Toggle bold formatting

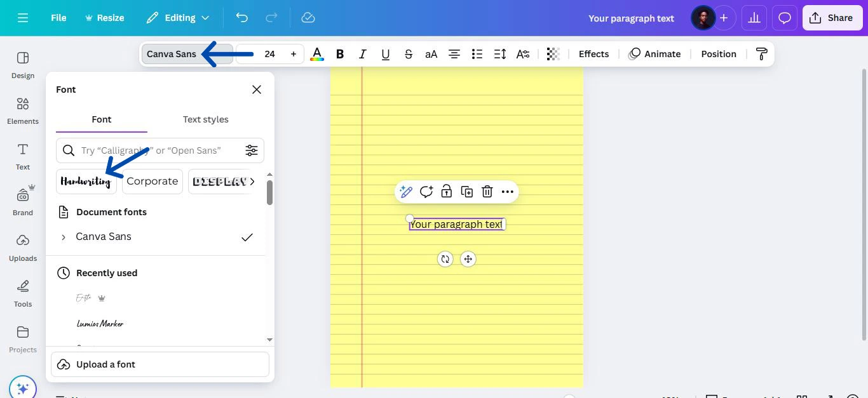[340, 54]
